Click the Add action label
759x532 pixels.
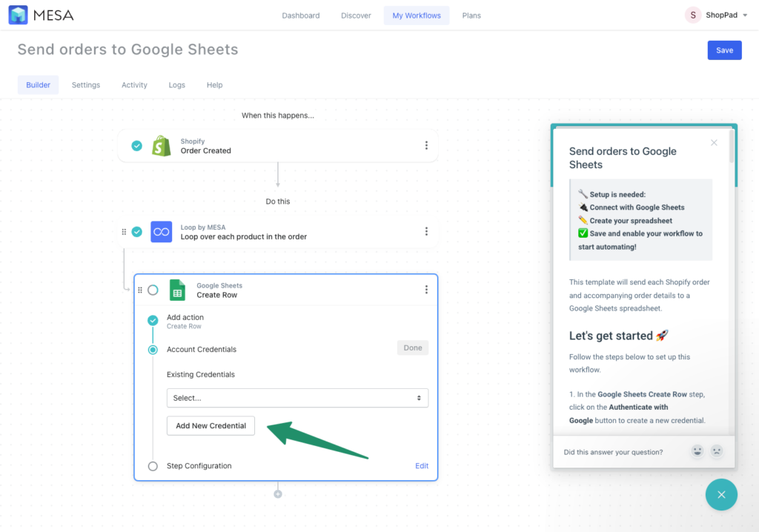point(185,317)
